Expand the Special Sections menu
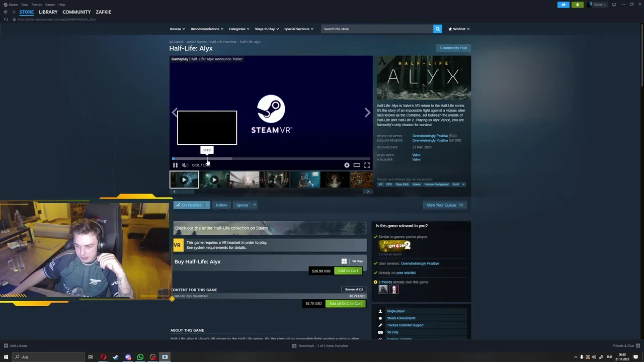Viewport: 644px width, 362px height. click(298, 29)
